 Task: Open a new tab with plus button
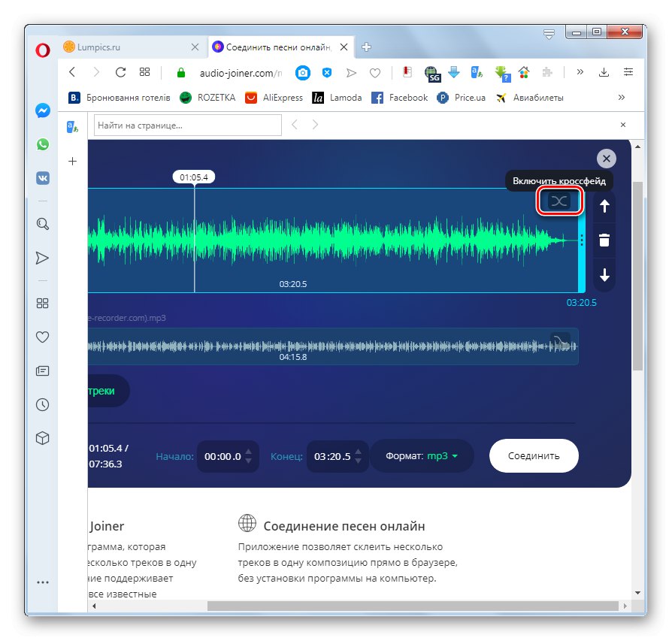point(366,47)
